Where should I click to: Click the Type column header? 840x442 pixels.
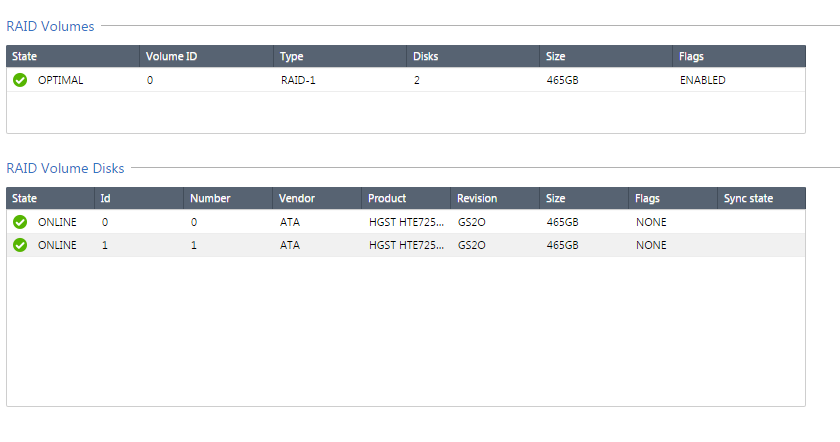(x=340, y=56)
